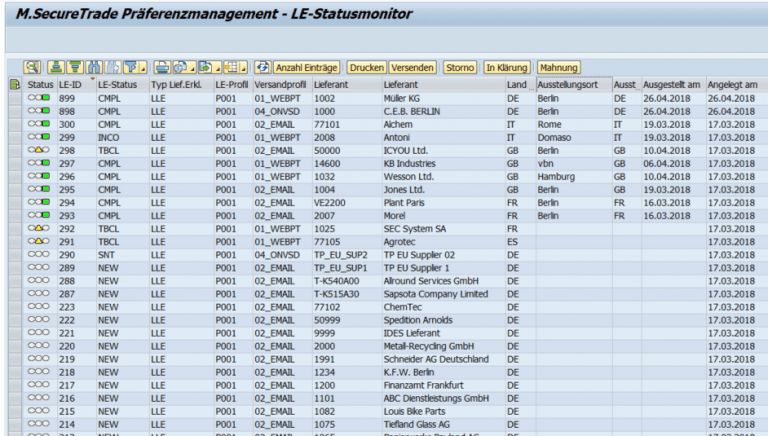The height and width of the screenshot is (436, 768).
Task: Click the Anzahl Einträge button
Action: (x=307, y=67)
